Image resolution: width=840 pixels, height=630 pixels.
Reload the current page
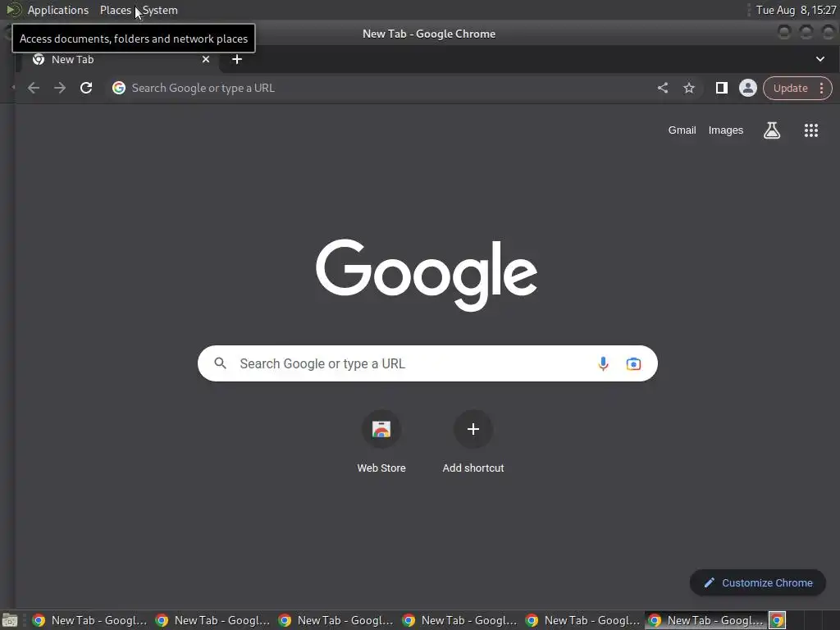click(86, 88)
